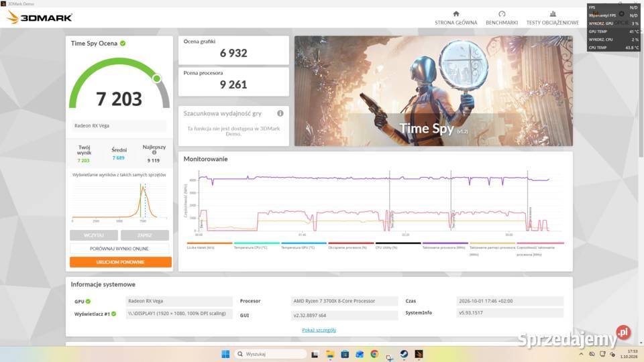This screenshot has width=644, height=362.
Task: Open the Benchmarki tab
Action: pyautogui.click(x=502, y=19)
